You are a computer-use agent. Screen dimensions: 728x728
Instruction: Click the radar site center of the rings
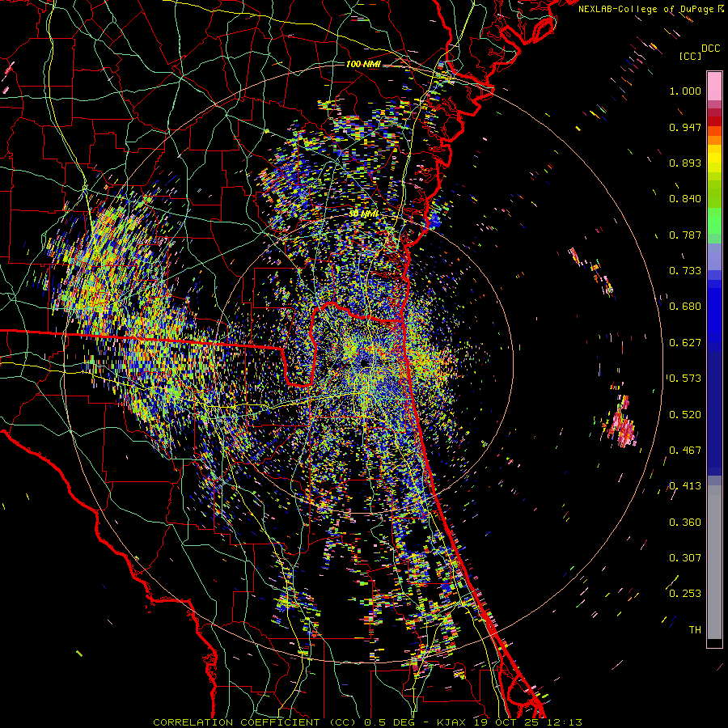pyautogui.click(x=365, y=362)
